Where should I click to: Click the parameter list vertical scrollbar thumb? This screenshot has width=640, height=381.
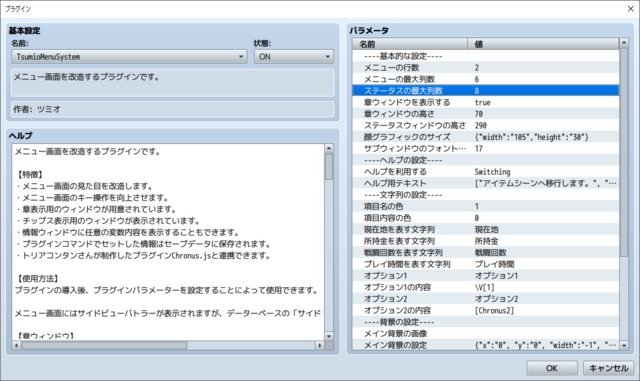(x=624, y=152)
